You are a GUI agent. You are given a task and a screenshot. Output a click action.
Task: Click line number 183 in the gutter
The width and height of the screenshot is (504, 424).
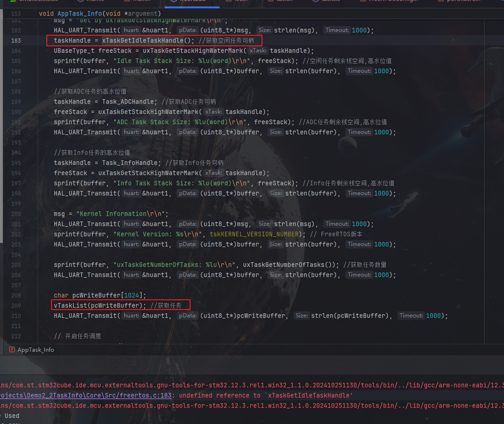click(16, 40)
